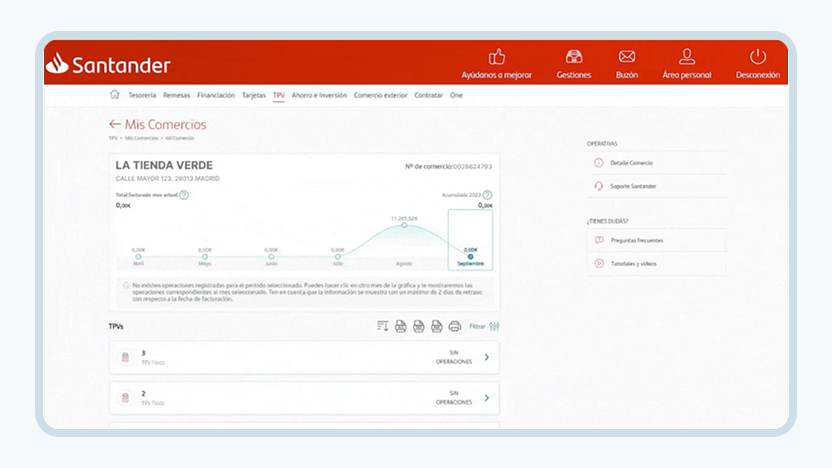832x468 pixels.
Task: Open Tutoriales y vídeos link
Action: point(634,264)
